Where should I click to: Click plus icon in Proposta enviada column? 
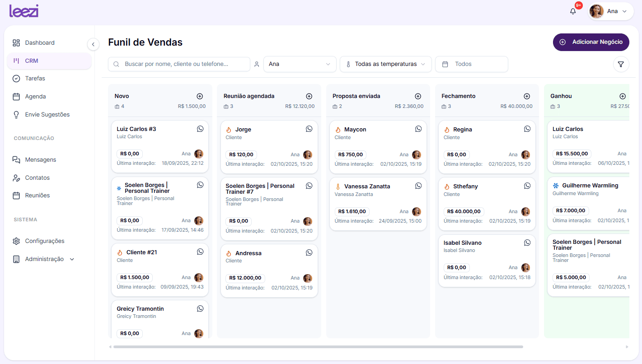(x=418, y=96)
